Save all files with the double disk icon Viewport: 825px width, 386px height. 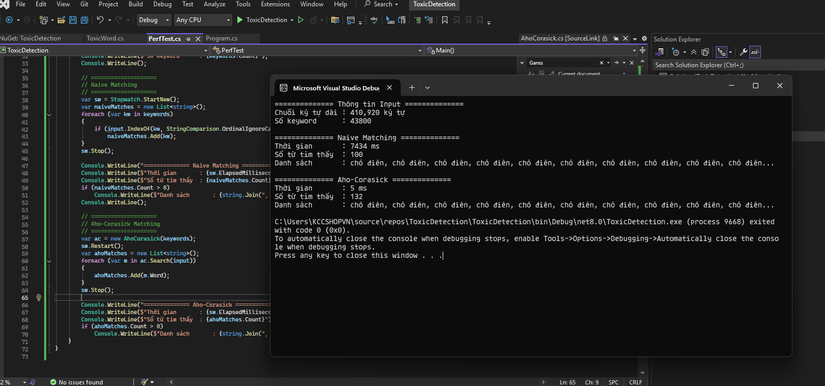[84, 20]
